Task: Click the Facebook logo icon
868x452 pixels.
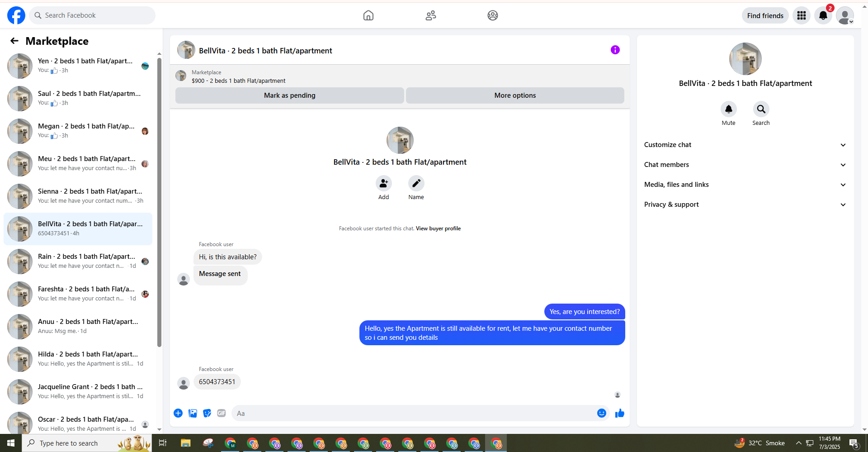Action: coord(16,15)
